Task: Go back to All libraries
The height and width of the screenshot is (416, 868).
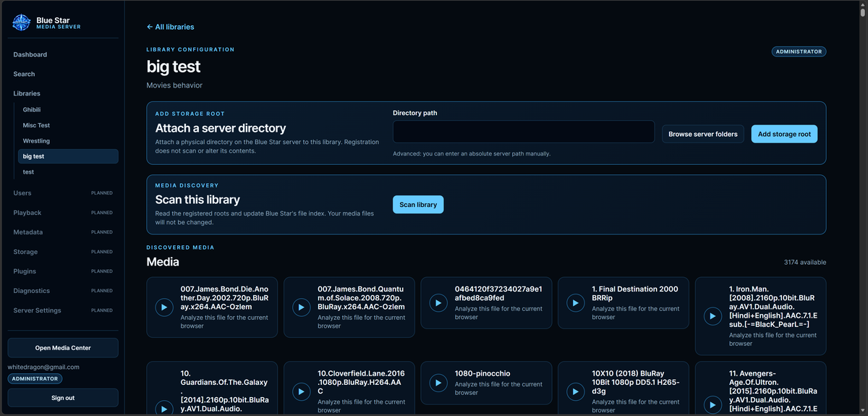Action: 170,27
